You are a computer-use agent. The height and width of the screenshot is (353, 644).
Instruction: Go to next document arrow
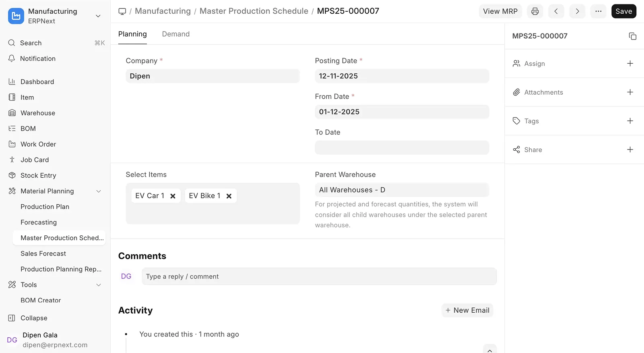tap(577, 11)
